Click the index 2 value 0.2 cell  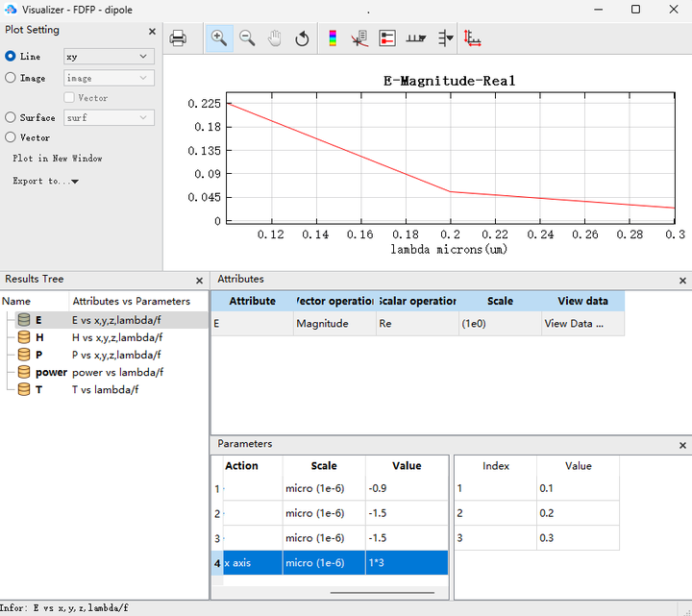click(x=578, y=513)
